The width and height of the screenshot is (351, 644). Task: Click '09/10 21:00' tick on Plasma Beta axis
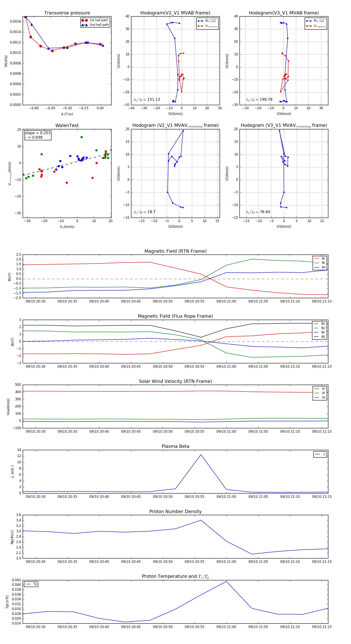point(226,497)
